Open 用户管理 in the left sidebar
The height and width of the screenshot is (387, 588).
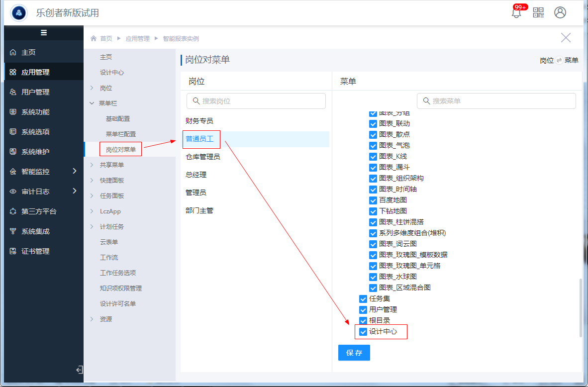click(x=35, y=92)
